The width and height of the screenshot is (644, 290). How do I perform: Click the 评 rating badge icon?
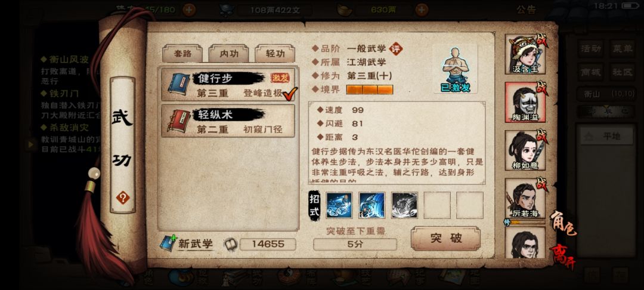[x=396, y=49]
